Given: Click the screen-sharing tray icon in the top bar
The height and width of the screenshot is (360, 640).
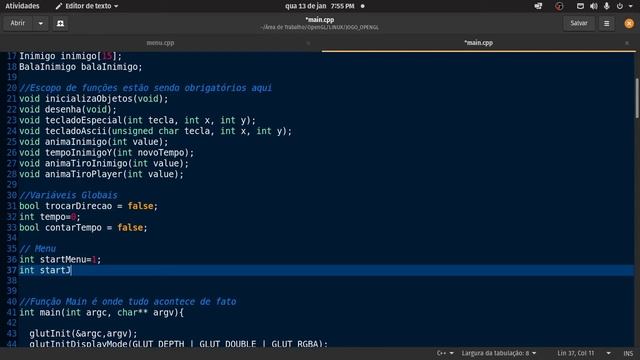Looking at the screenshot, I should pyautogui.click(x=538, y=6).
